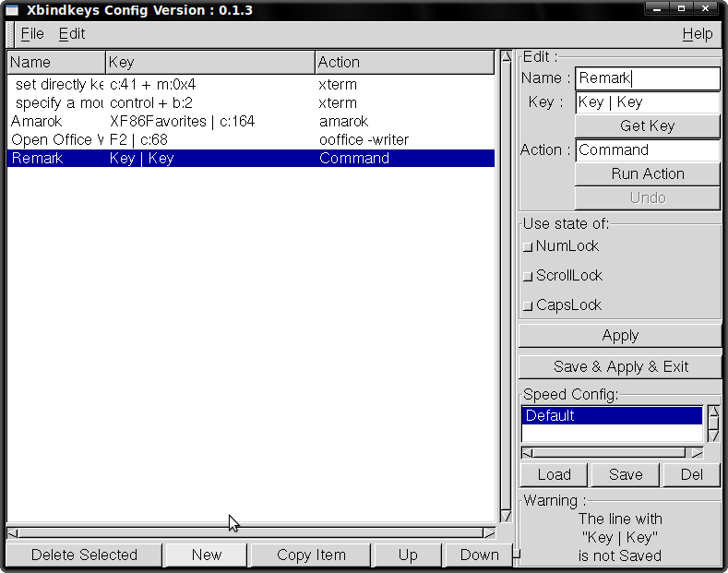Enable the NumLock state checkbox
This screenshot has height=573, width=728.
coord(528,246)
